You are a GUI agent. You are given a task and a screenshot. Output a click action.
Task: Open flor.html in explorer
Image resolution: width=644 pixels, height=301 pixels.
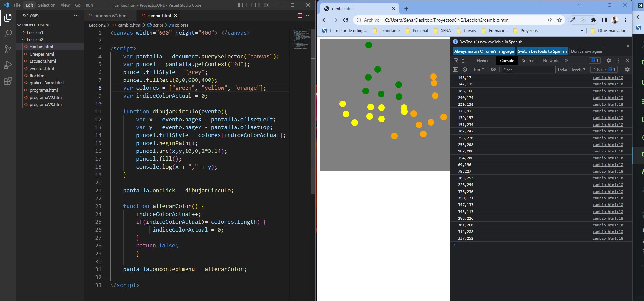coord(37,76)
